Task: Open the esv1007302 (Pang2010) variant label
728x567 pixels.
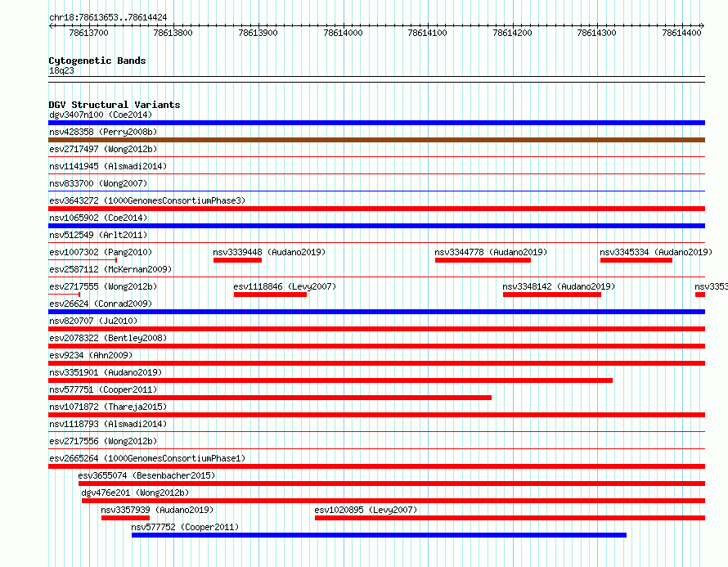Action: click(x=101, y=252)
